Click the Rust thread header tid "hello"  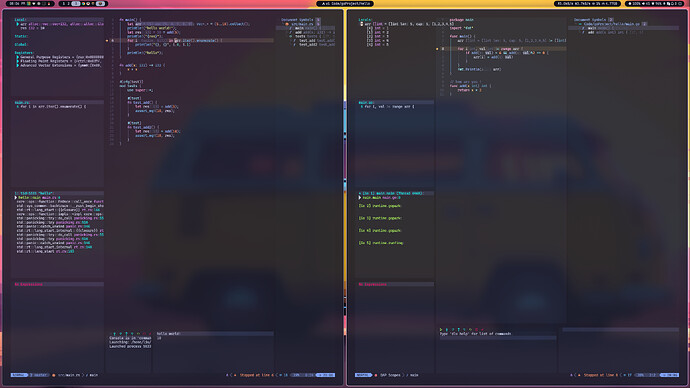(x=34, y=193)
